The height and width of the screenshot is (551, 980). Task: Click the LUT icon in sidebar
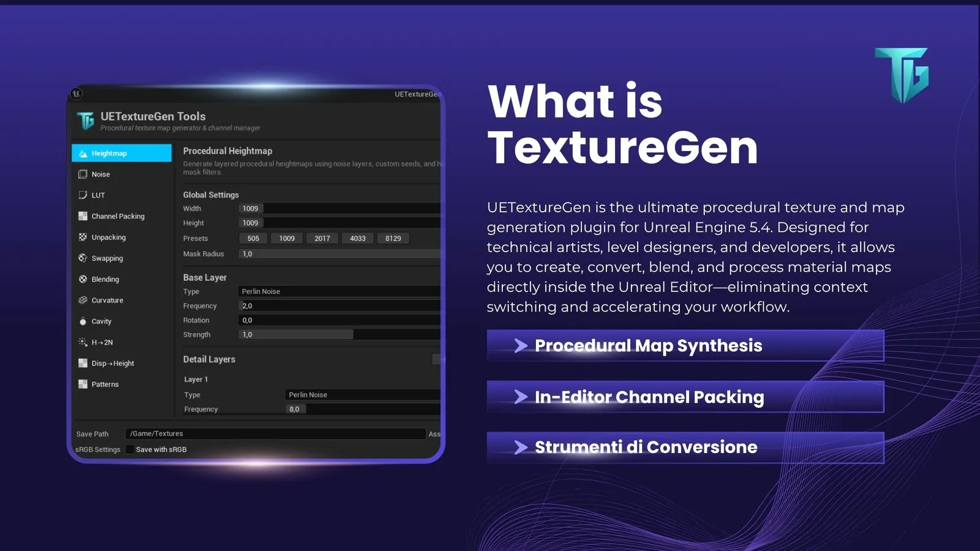coord(83,195)
